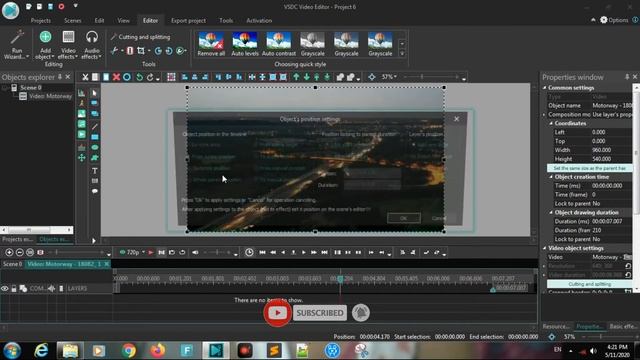Adjust the preview volume slider
Viewport: 640px width, 360px height.
click(217, 253)
